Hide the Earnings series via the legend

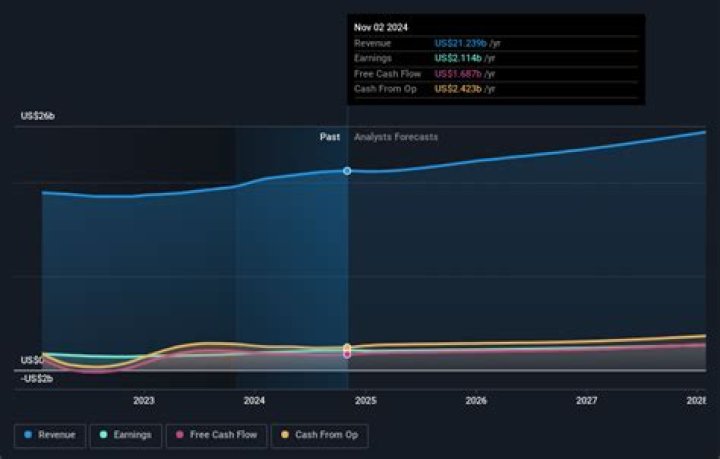(125, 435)
